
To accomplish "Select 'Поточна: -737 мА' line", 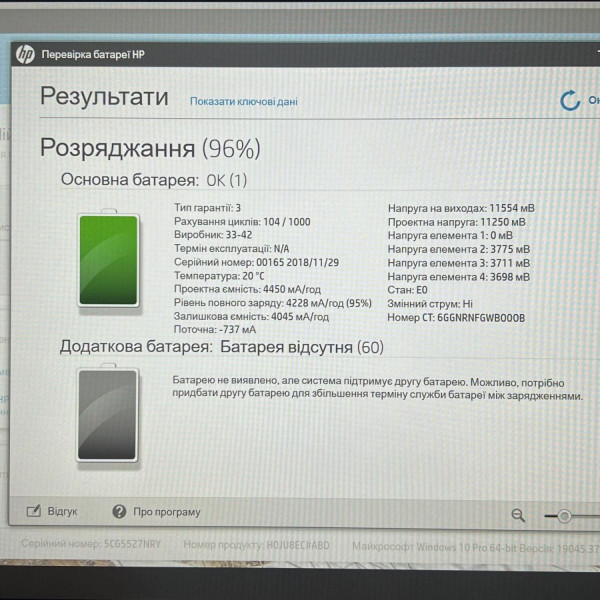I will (x=215, y=329).
